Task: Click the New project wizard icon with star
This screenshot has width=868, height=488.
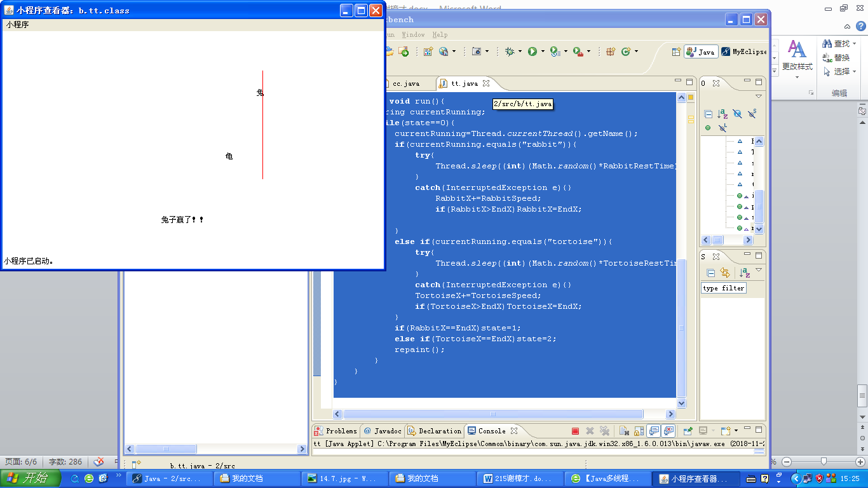Action: tap(428, 51)
